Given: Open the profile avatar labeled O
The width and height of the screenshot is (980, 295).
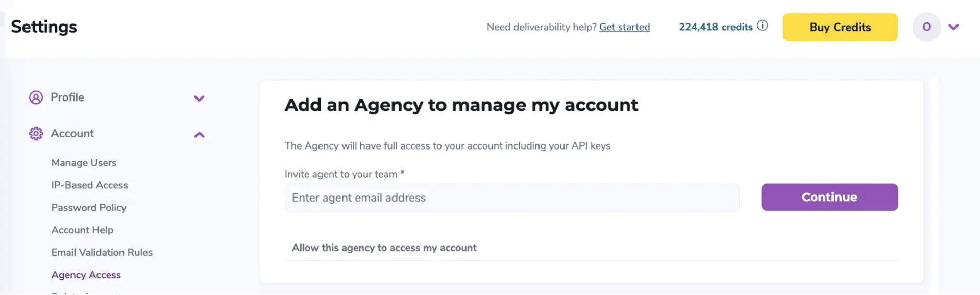Looking at the screenshot, I should 926,27.
